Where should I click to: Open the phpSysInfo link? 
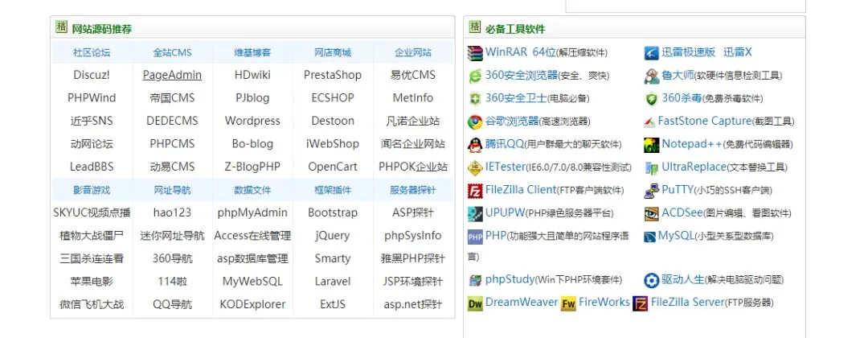coord(413,236)
